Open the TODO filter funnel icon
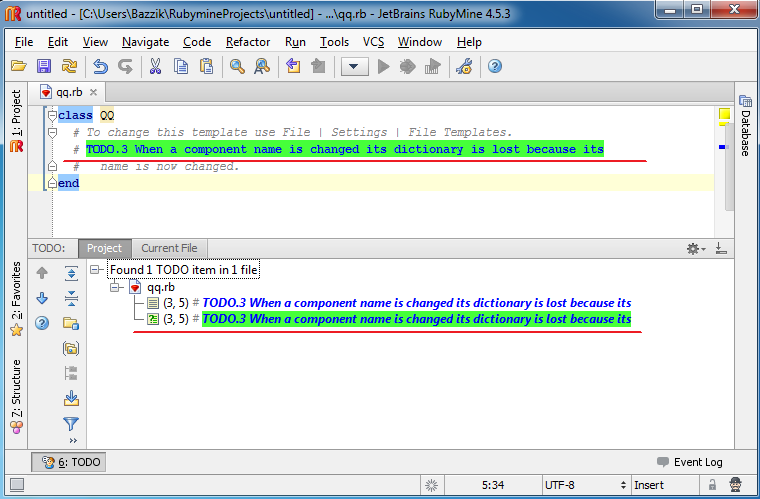Image resolution: width=760 pixels, height=499 pixels. 71,423
